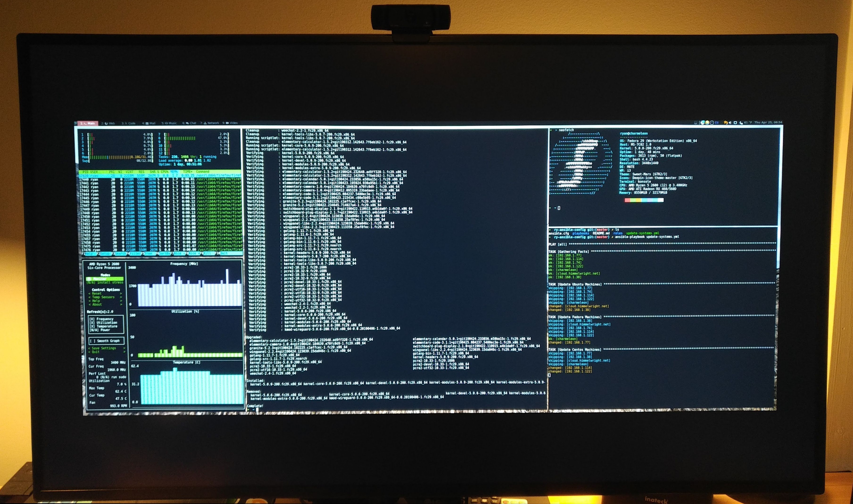The height and width of the screenshot is (504, 853).
Task: Switch to workspace 3: Code
Action: 129,123
